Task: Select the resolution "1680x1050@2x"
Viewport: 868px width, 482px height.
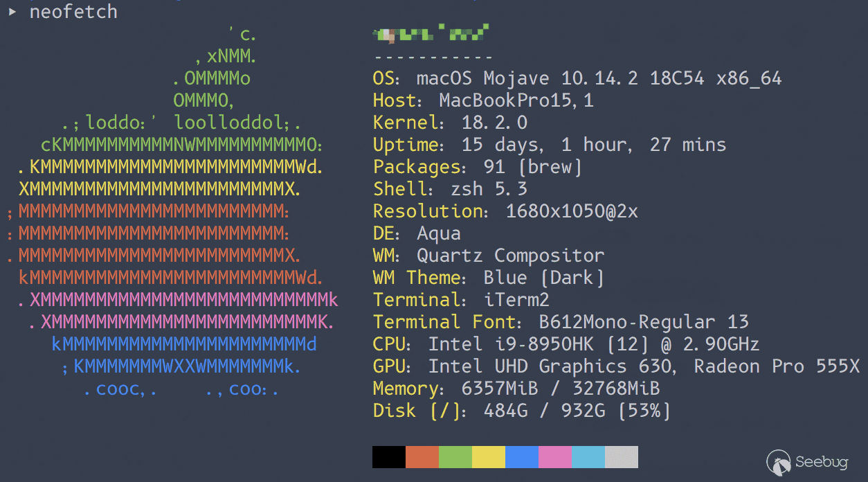Action: pyautogui.click(x=572, y=211)
